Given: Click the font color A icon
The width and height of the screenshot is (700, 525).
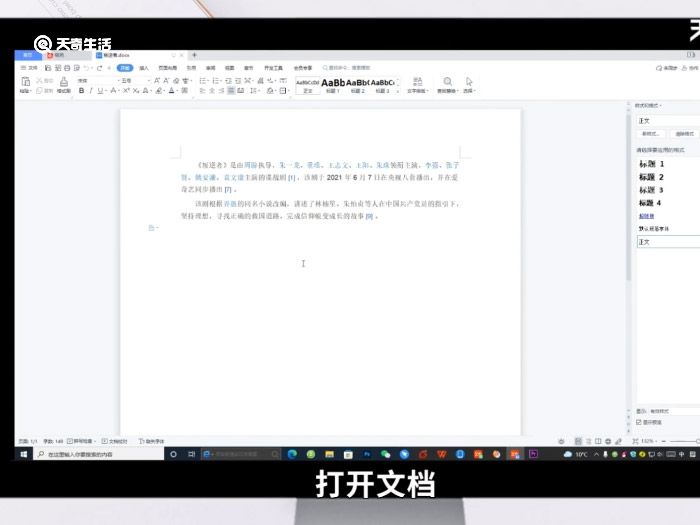Looking at the screenshot, I should point(171,91).
